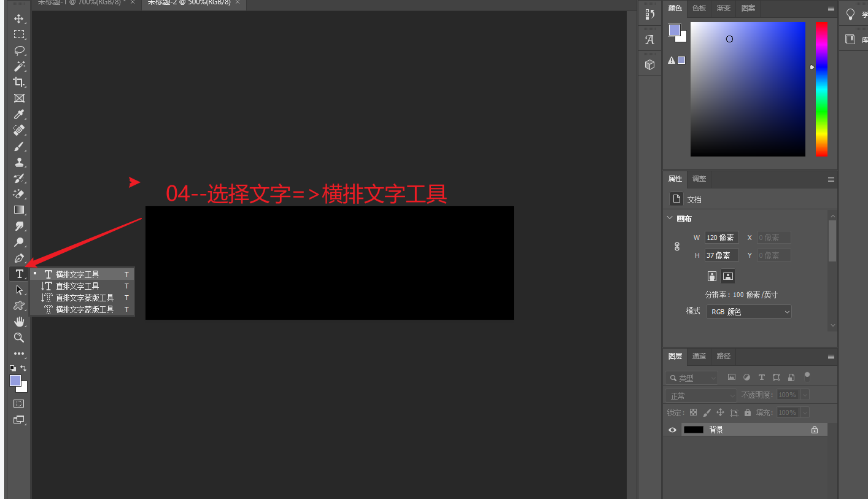Switch to the 调整 tab
The height and width of the screenshot is (499, 868).
tap(699, 179)
